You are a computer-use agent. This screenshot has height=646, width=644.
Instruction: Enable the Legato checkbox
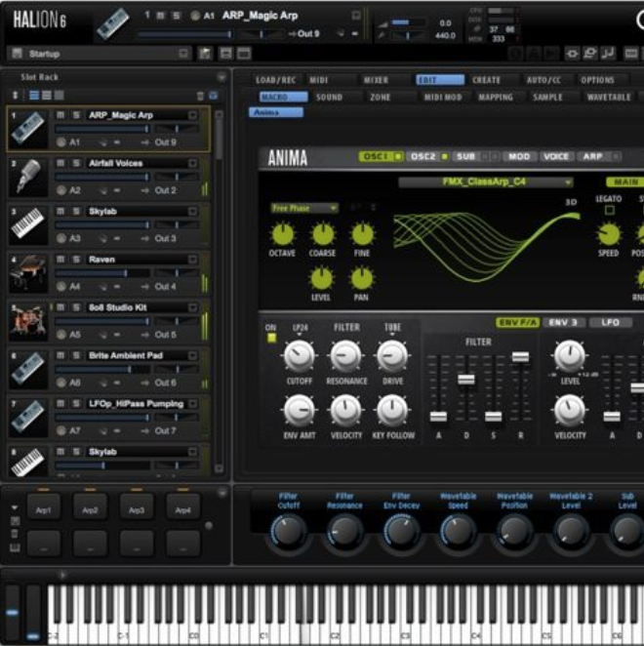pyautogui.click(x=609, y=210)
